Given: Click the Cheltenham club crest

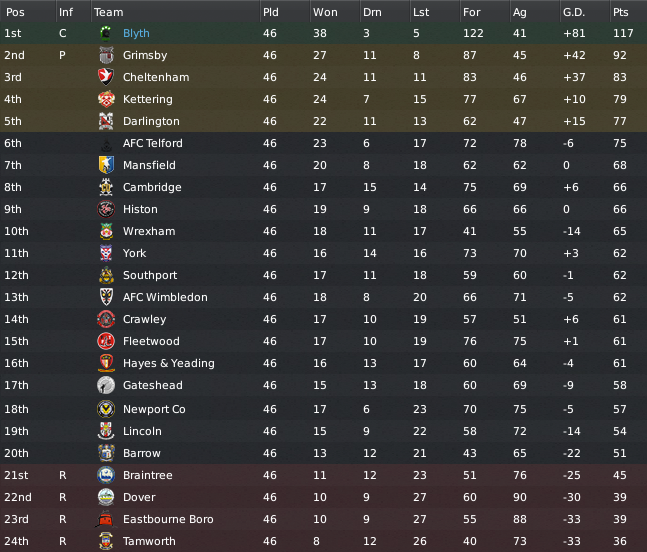Looking at the screenshot, I should click(106, 77).
